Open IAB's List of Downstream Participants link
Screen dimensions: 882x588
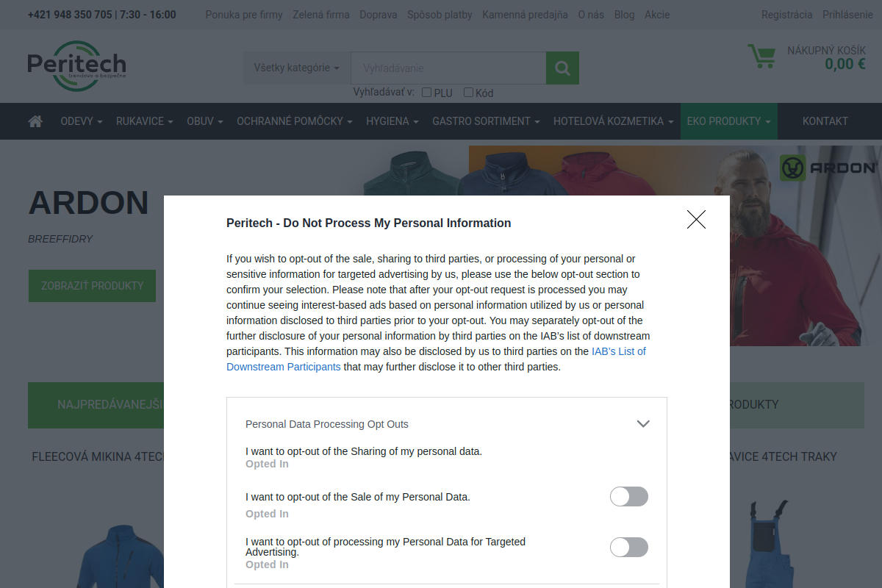pyautogui.click(x=436, y=359)
